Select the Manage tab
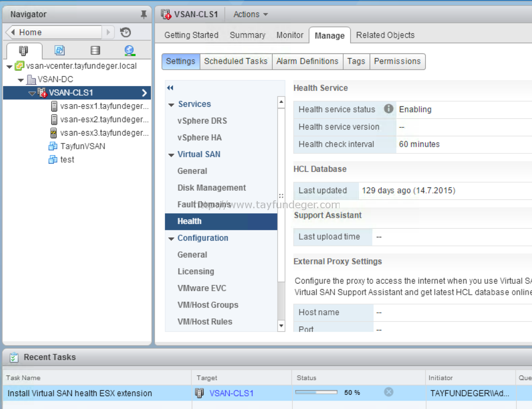532x409 pixels. (330, 36)
